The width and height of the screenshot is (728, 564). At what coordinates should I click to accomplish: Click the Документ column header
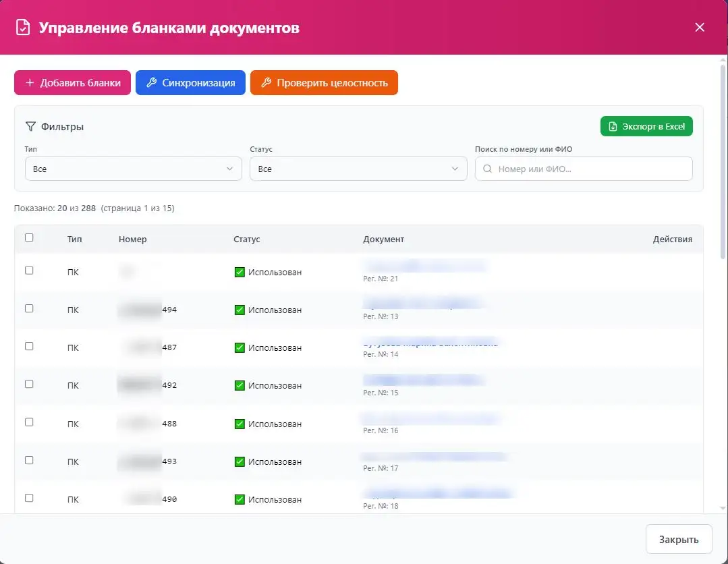tap(383, 239)
